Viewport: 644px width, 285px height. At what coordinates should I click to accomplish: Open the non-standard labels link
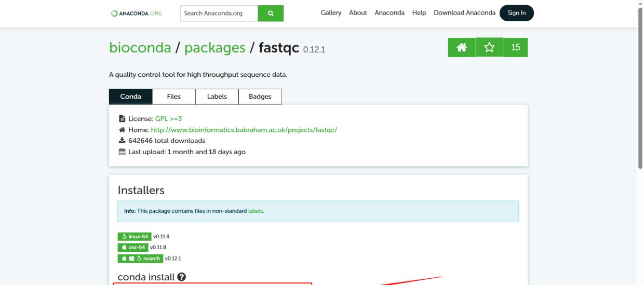[256, 211]
